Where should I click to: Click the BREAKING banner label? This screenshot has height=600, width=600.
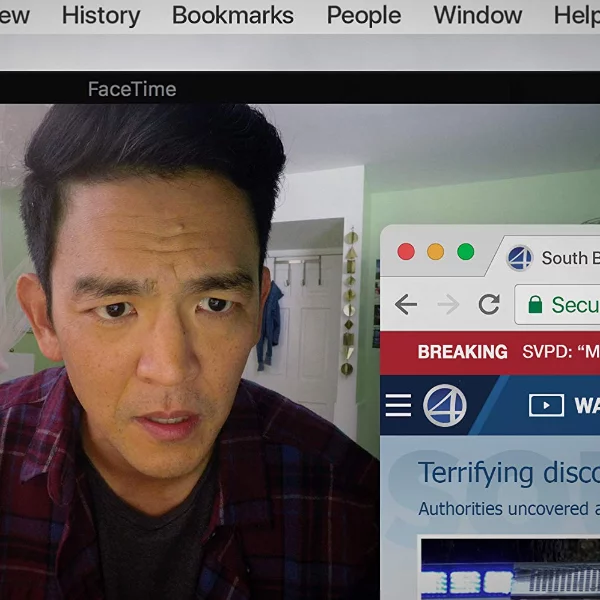click(x=462, y=352)
